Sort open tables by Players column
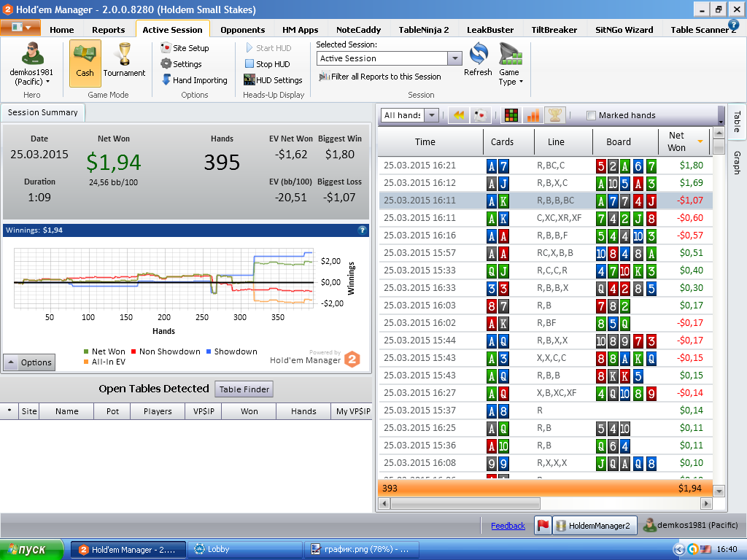 click(x=158, y=411)
